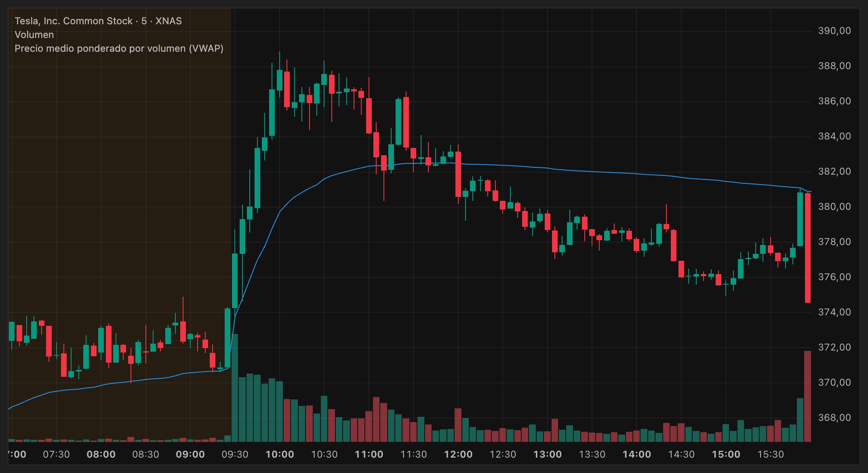
Task: Select the final large red closing candle
Action: pos(808,248)
